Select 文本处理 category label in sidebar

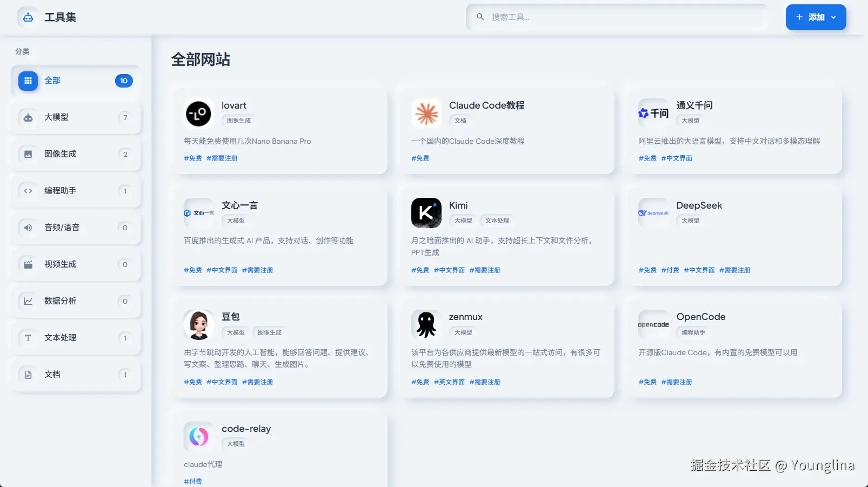click(61, 338)
